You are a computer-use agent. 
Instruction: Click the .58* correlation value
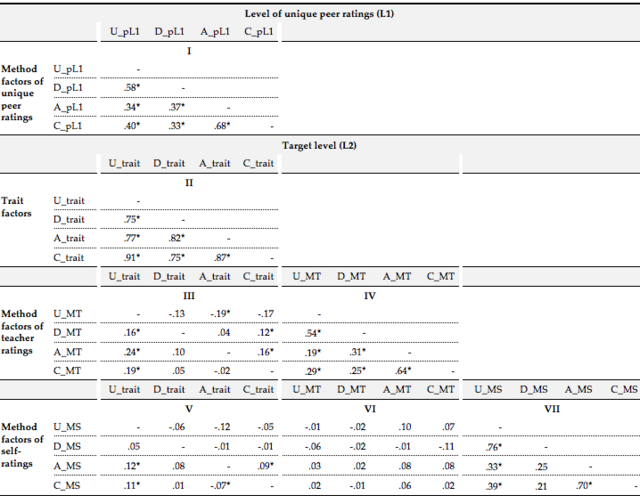click(x=132, y=87)
